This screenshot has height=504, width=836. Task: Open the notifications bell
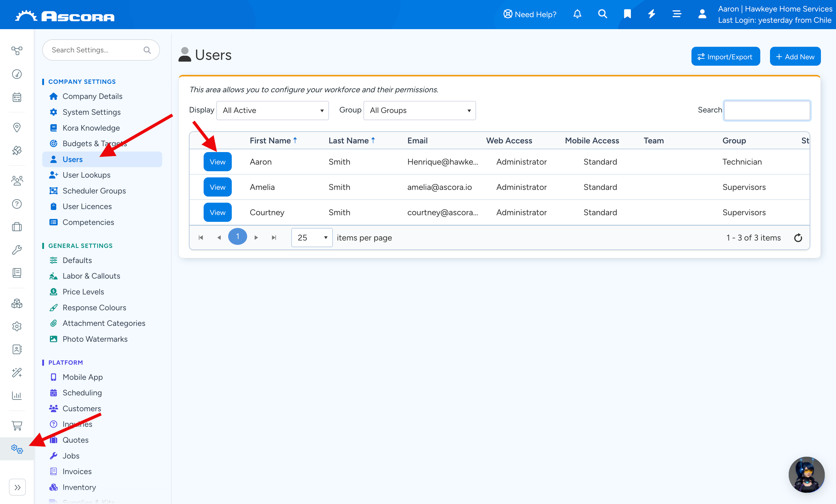pyautogui.click(x=577, y=14)
